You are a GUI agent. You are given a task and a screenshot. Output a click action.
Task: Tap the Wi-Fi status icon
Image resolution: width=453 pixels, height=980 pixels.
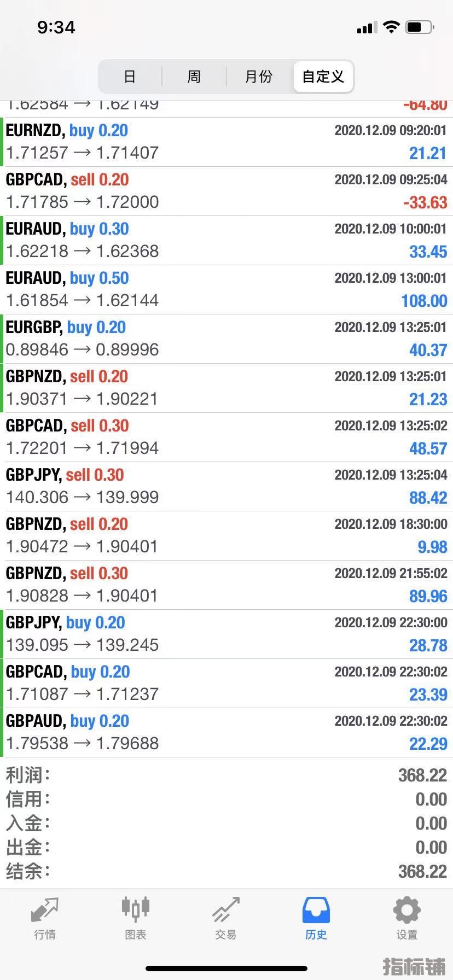(x=391, y=27)
